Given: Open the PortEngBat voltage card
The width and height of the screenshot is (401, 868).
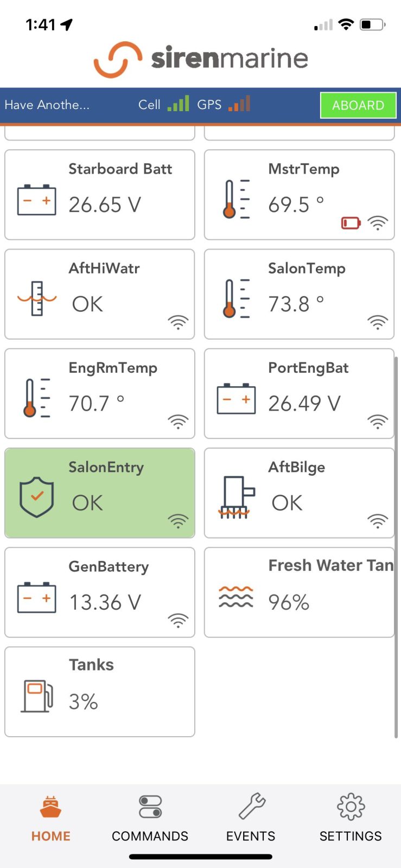Looking at the screenshot, I should click(x=299, y=393).
